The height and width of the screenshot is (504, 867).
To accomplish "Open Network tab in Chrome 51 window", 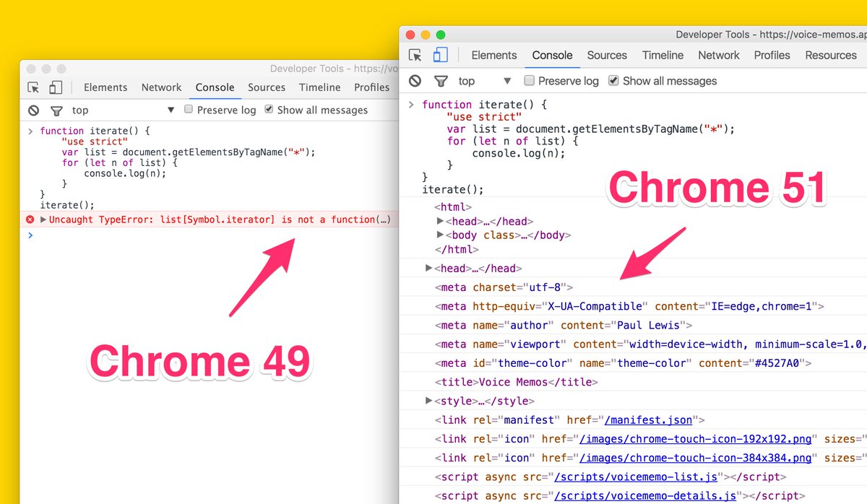I will click(x=719, y=55).
